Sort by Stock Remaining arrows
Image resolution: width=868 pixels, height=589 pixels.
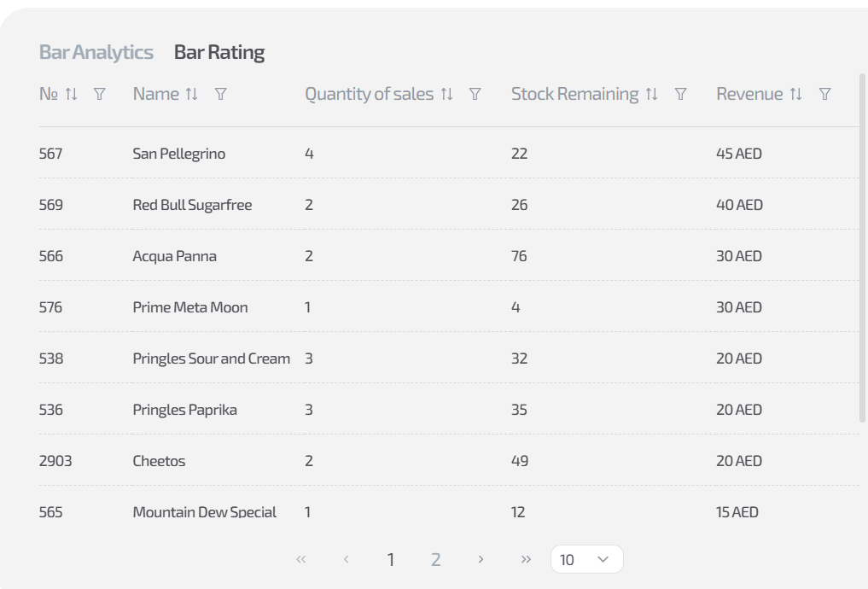point(651,94)
